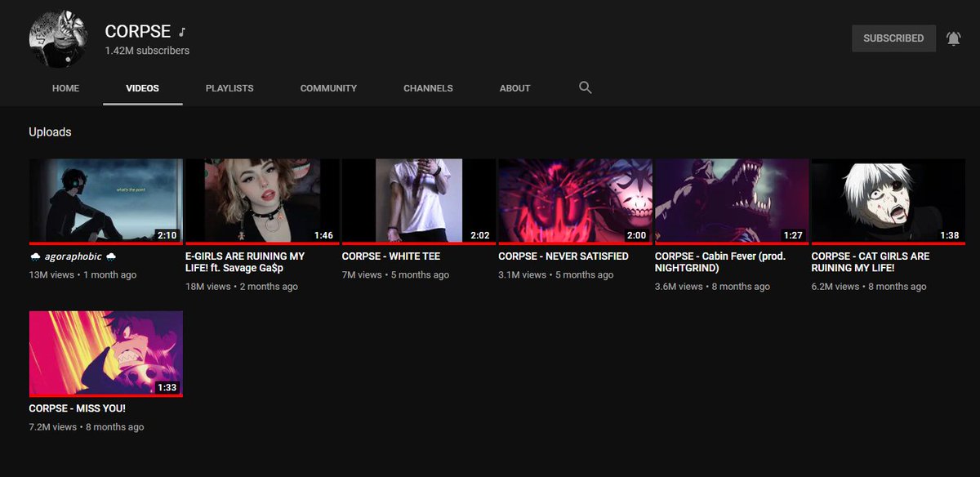Play the MISS YOU! video thumbnail
This screenshot has height=477, width=980.
point(105,352)
